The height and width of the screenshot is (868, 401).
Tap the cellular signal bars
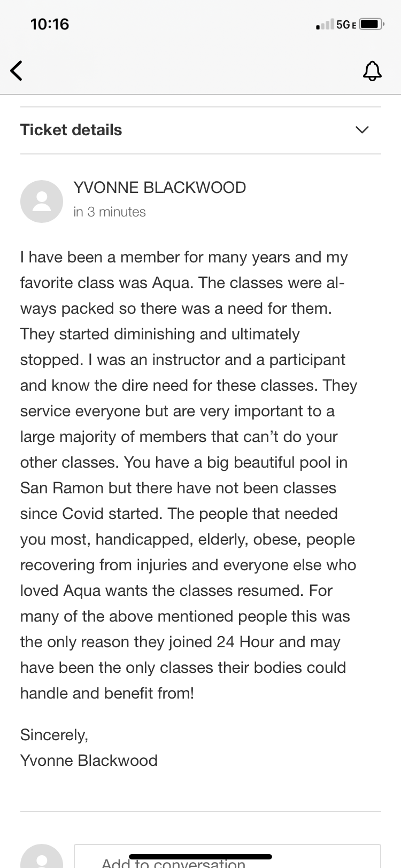tap(325, 24)
